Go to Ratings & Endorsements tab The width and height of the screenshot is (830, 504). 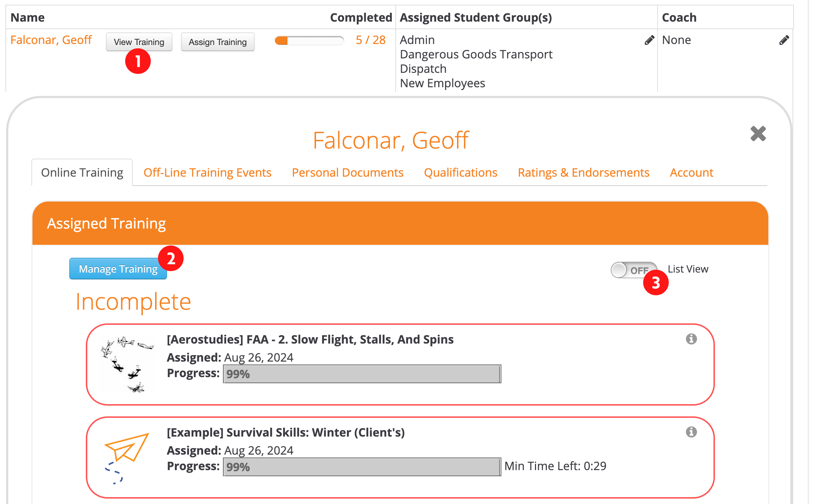tap(583, 173)
